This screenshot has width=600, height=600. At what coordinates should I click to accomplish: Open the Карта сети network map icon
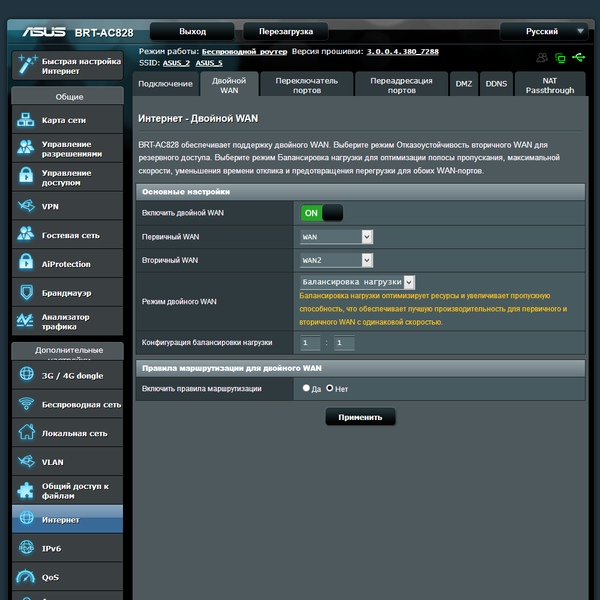[26, 120]
